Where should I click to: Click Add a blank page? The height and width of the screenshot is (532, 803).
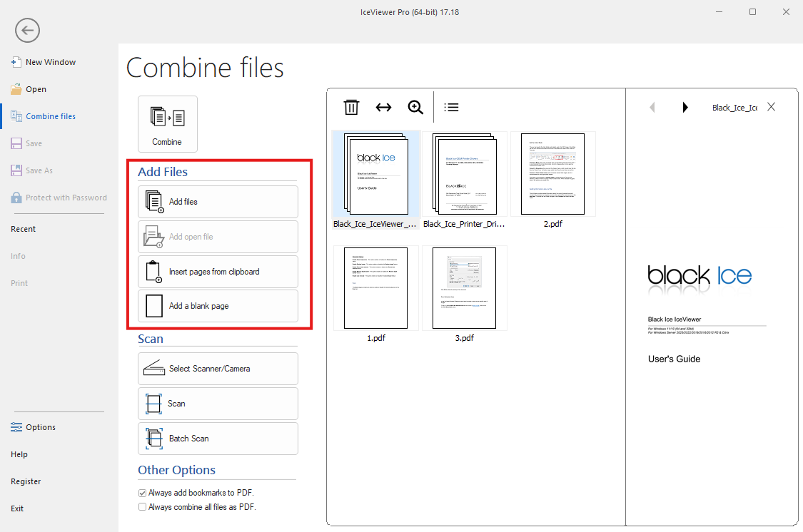(x=218, y=306)
